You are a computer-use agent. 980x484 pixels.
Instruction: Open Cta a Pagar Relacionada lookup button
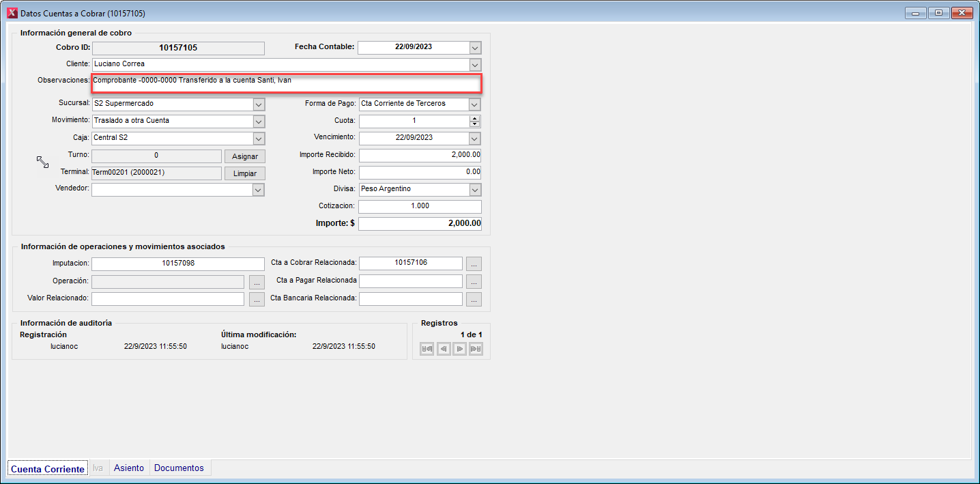tap(475, 281)
